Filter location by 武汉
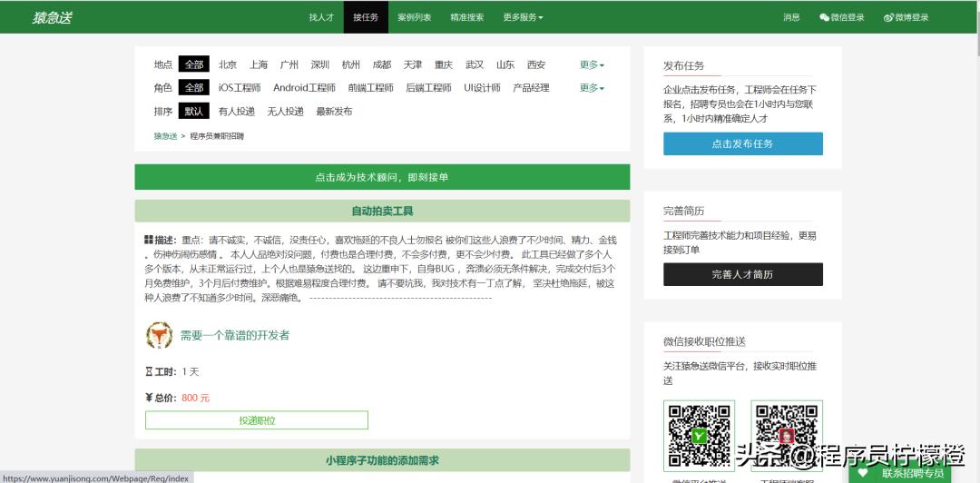The width and height of the screenshot is (980, 483). [x=475, y=64]
